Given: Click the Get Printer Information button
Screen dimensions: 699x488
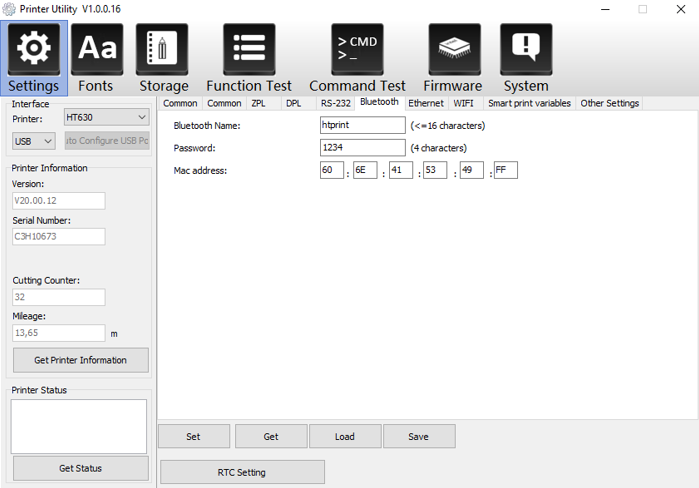Looking at the screenshot, I should click(x=80, y=360).
